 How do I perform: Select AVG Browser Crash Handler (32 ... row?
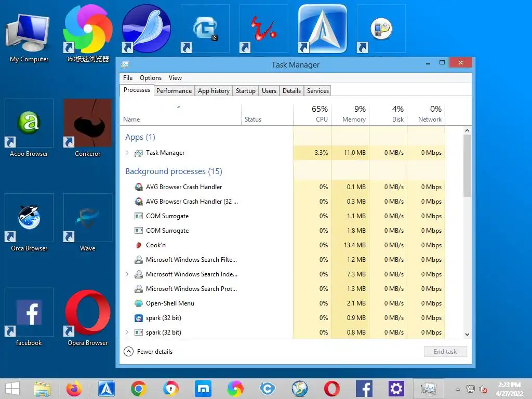pyautogui.click(x=283, y=202)
